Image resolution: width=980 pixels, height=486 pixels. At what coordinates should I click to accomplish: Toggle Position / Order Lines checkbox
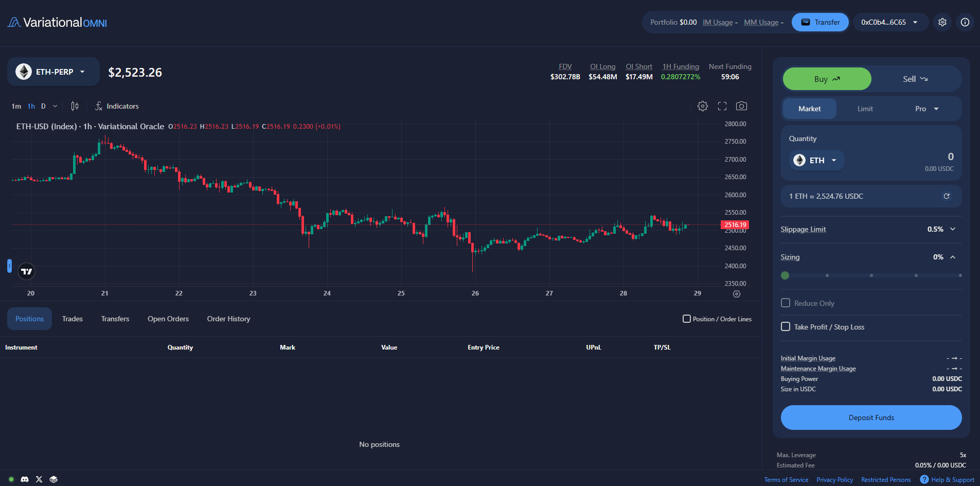tap(686, 319)
